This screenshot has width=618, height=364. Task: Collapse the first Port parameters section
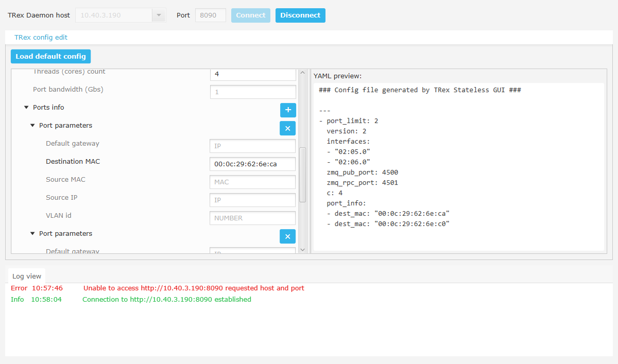pyautogui.click(x=32, y=125)
